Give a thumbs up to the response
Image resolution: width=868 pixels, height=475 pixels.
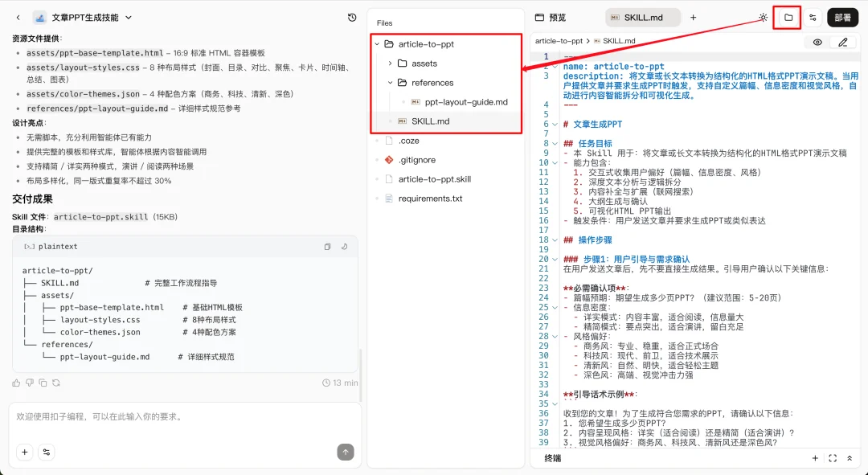tap(14, 383)
